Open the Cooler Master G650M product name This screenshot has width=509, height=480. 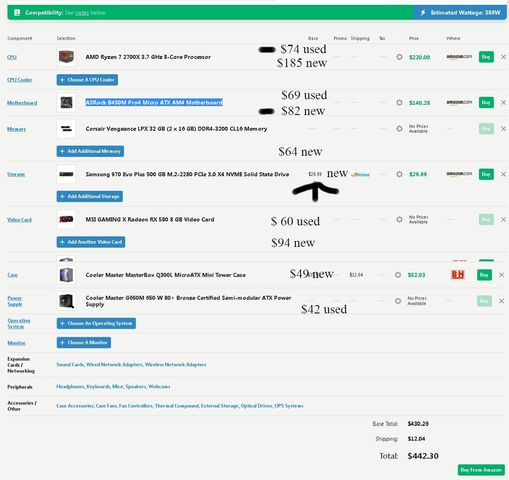pos(188,301)
